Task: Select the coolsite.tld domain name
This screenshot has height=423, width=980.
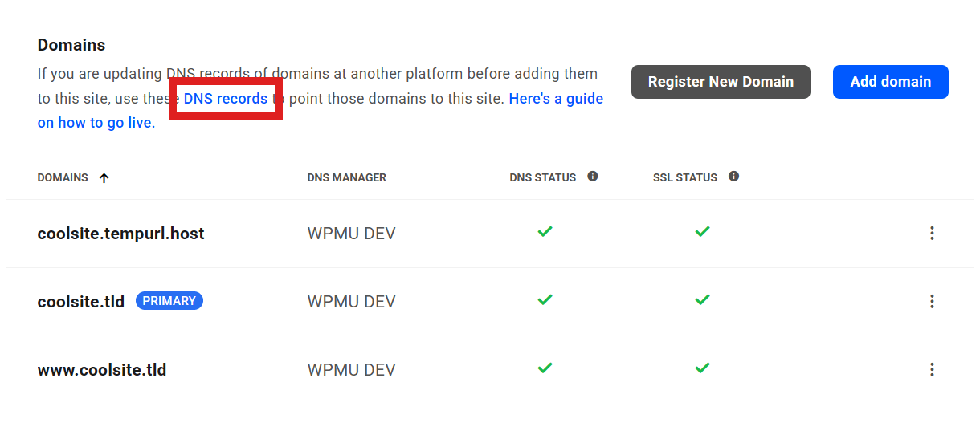Action: point(81,302)
